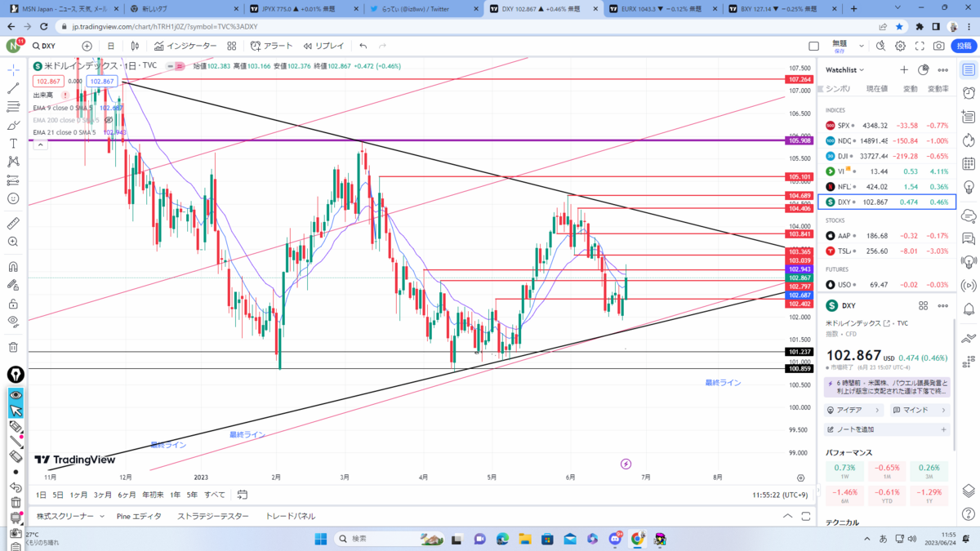Open the day interval selector
The width and height of the screenshot is (980, 551).
pyautogui.click(x=111, y=46)
